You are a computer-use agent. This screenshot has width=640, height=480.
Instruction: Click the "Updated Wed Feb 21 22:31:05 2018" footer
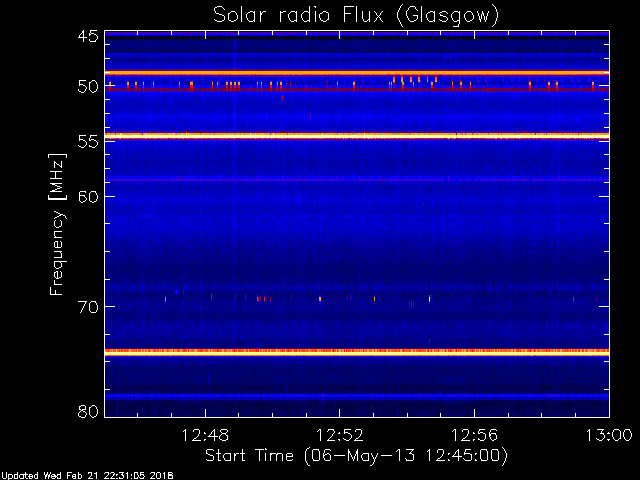[87, 476]
